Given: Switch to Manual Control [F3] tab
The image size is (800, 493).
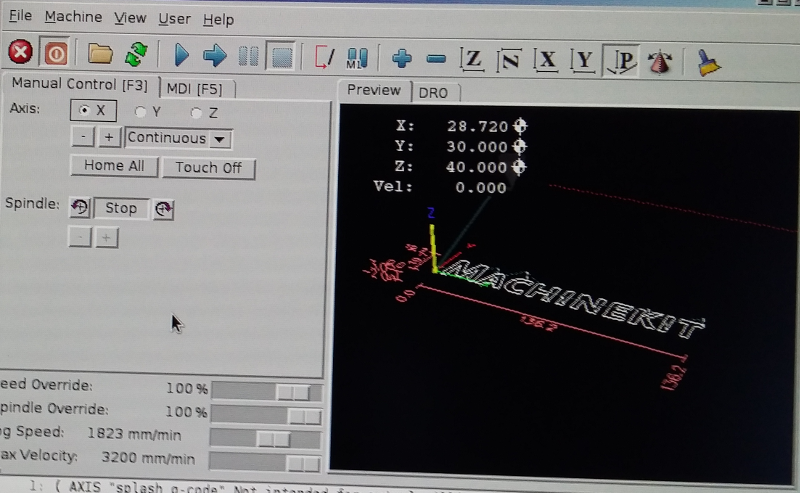Looking at the screenshot, I should 80,84.
